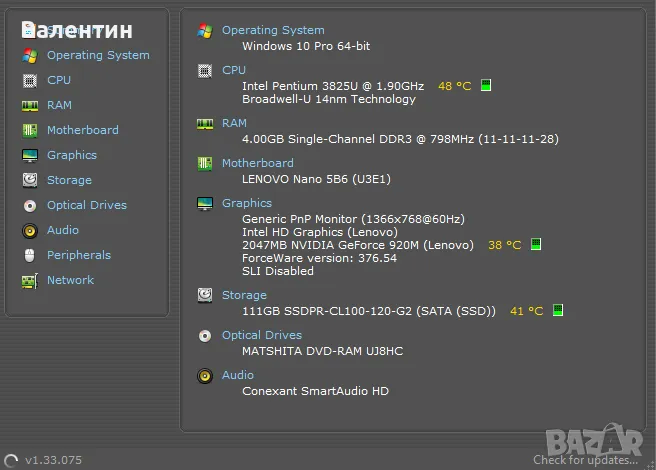Click the SSD temperature indicator by 41 °C
The width and height of the screenshot is (656, 470).
(557, 311)
